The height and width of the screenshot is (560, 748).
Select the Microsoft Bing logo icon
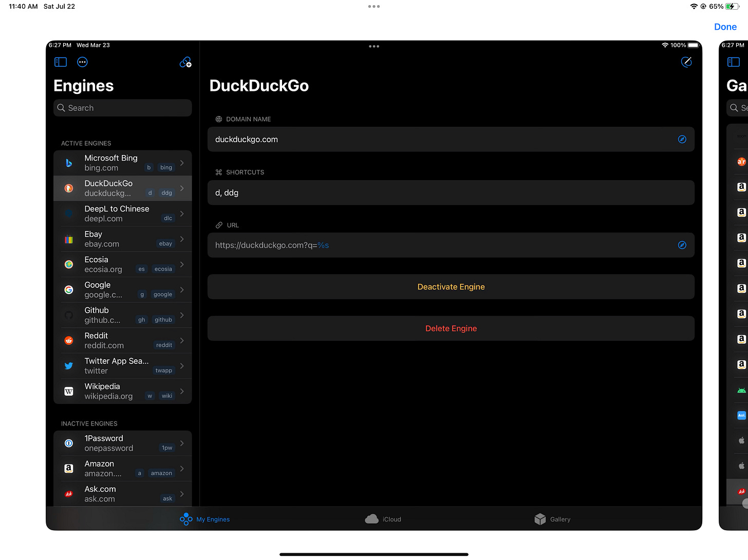[69, 163]
